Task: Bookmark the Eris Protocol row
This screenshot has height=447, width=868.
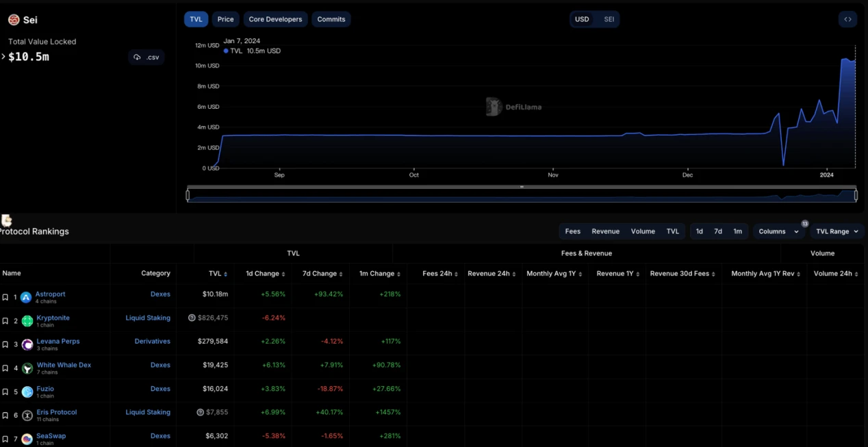Action: pos(5,416)
